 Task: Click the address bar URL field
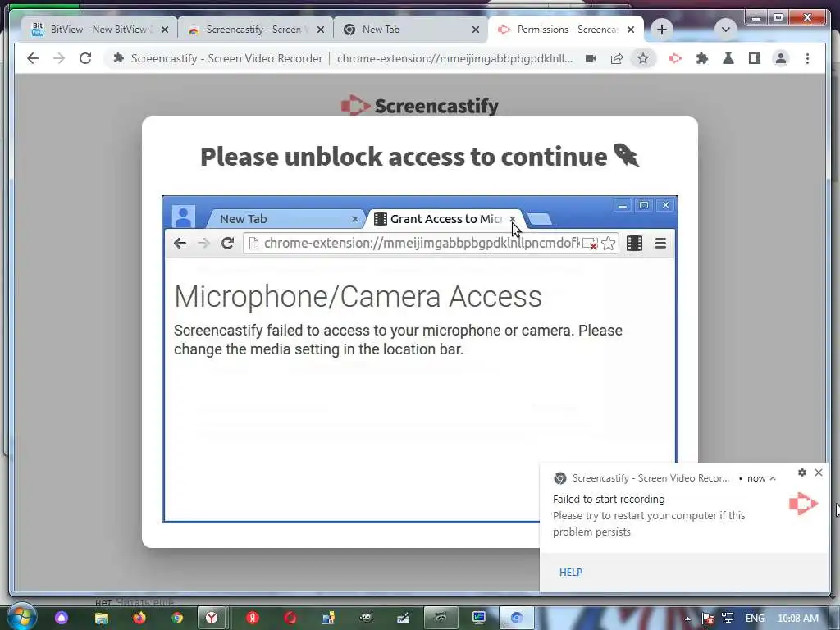pos(454,58)
